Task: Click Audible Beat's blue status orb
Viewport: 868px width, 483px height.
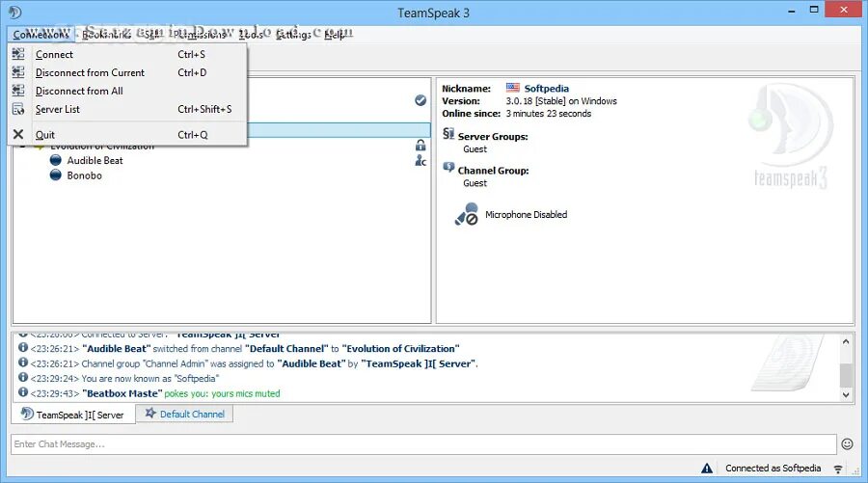Action: click(x=55, y=160)
